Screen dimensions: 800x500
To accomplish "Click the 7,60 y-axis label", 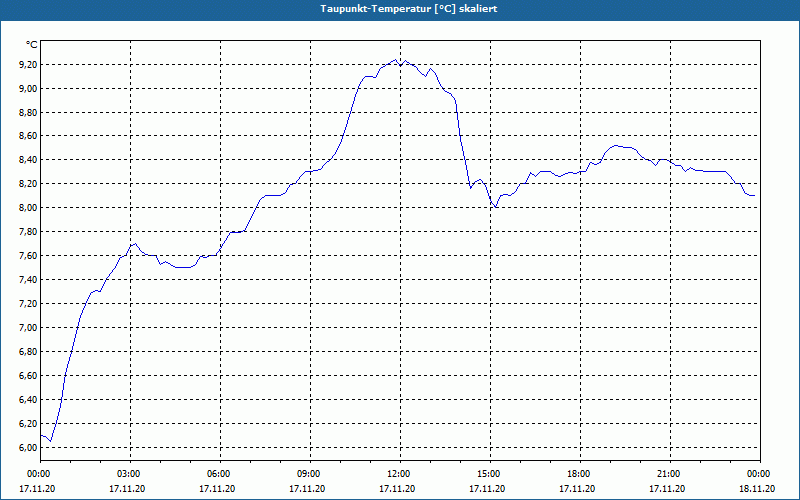I will (x=28, y=256).
